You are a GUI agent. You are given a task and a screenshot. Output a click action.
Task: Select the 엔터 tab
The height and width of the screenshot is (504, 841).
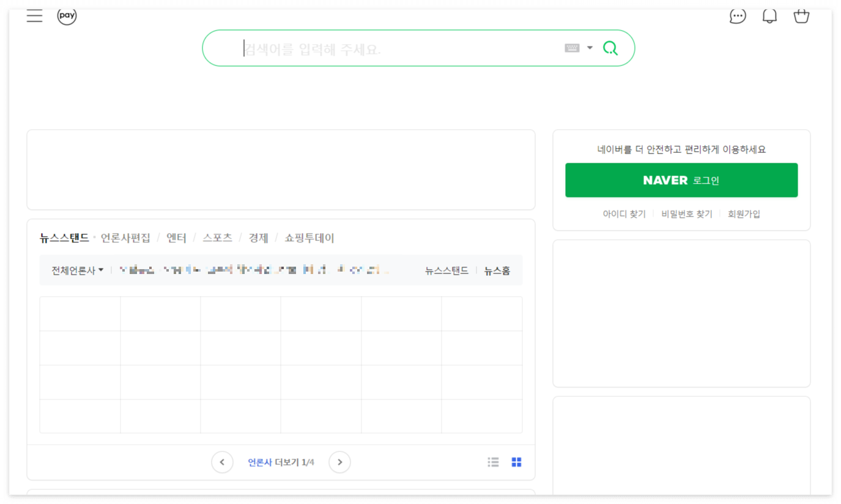click(x=176, y=238)
